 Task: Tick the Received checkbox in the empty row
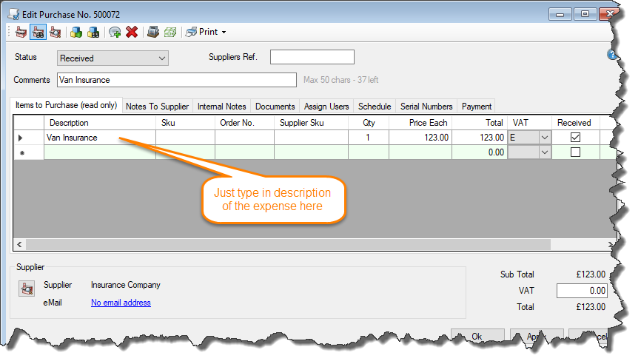pyautogui.click(x=575, y=152)
